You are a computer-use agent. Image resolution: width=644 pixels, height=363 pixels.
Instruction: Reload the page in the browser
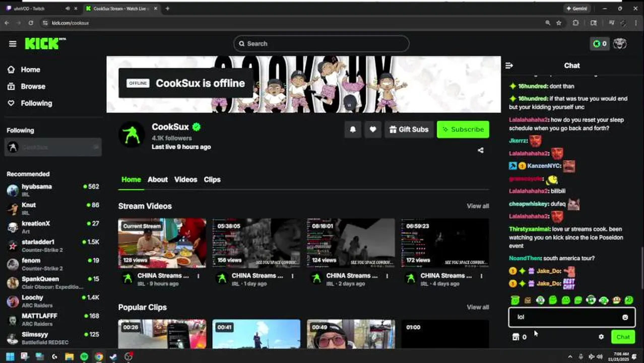click(31, 23)
